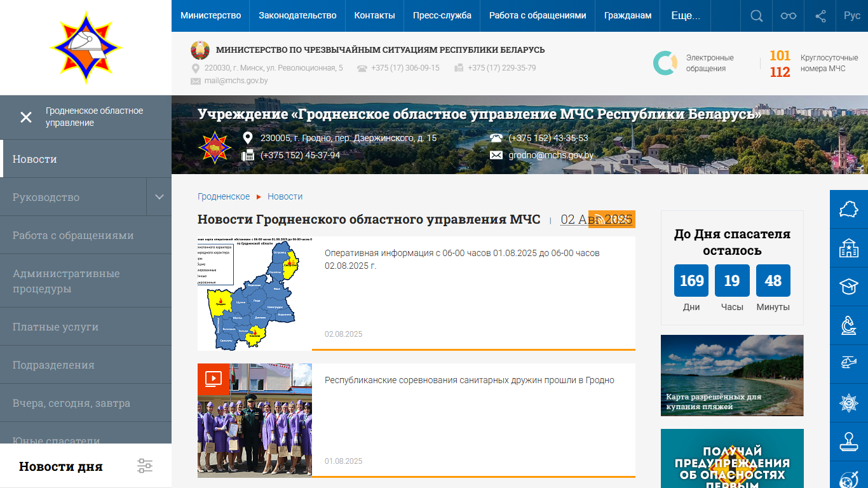This screenshot has height=488, width=868.
Task: Click the mail@mchs.gov.by email address
Action: click(x=236, y=81)
